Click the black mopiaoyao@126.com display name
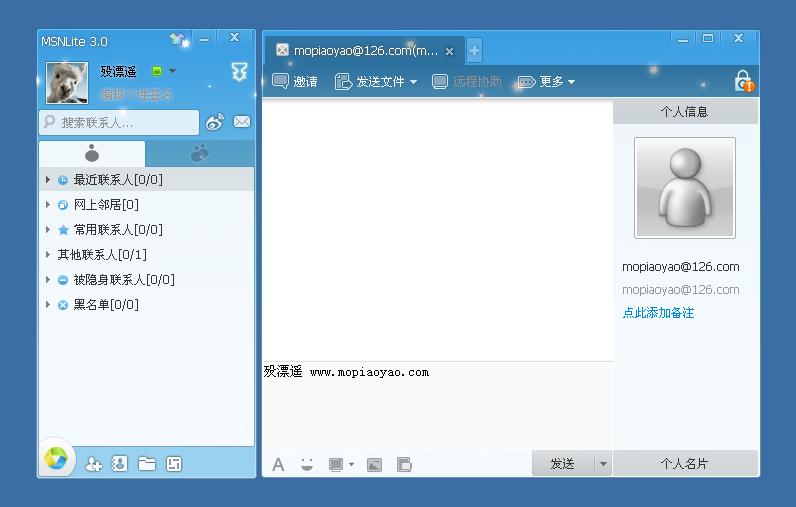Viewport: 796px width, 507px height. (x=681, y=267)
